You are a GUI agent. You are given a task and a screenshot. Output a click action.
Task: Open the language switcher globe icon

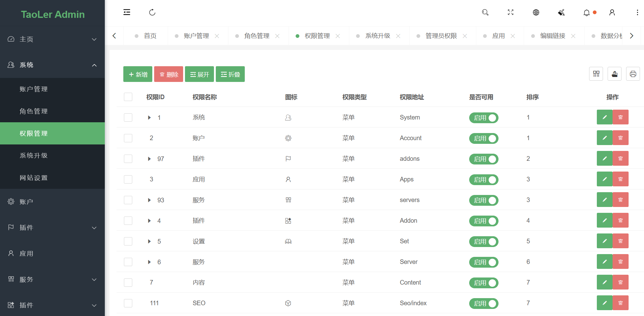click(x=536, y=12)
